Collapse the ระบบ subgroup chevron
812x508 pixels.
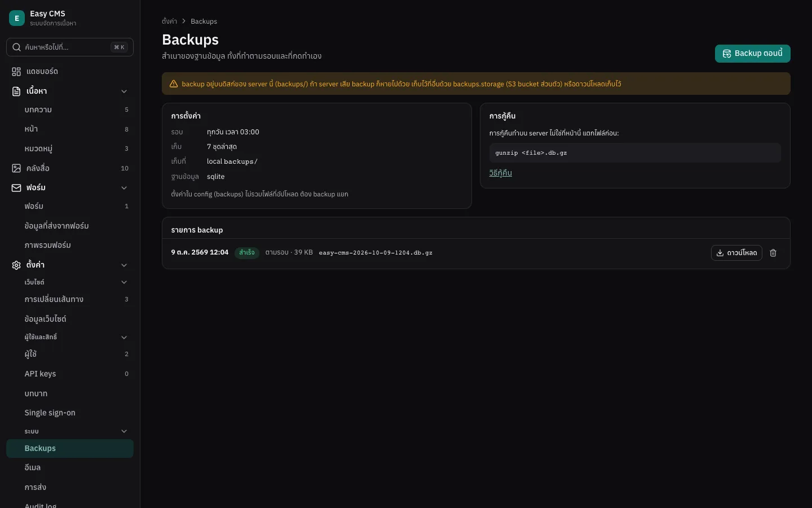point(124,431)
